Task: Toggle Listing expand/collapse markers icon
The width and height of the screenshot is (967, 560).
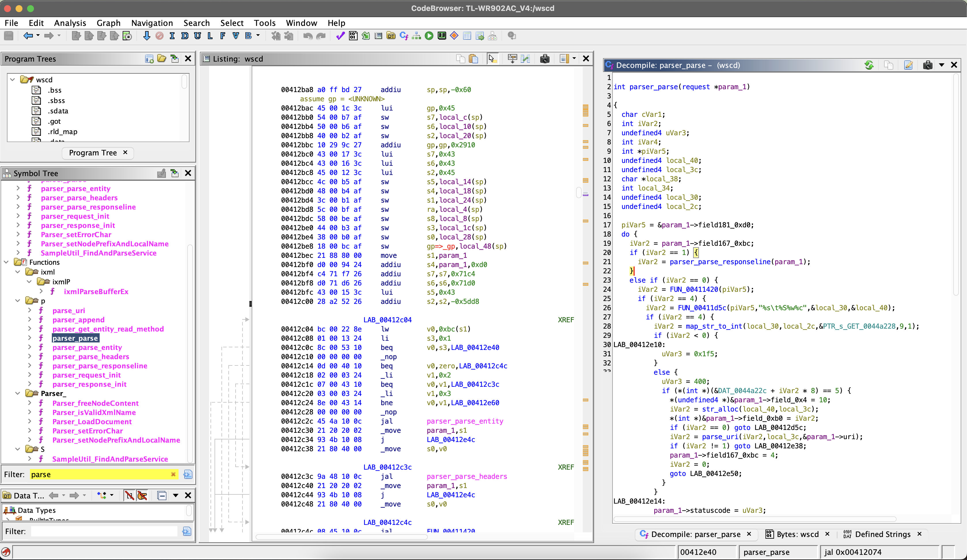Action: pos(512,59)
